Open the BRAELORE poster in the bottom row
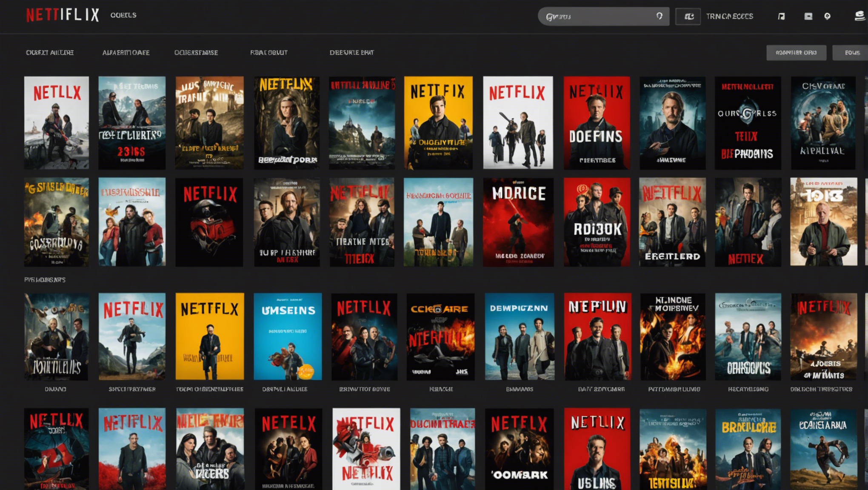Image resolution: width=868 pixels, height=490 pixels. 748,449
